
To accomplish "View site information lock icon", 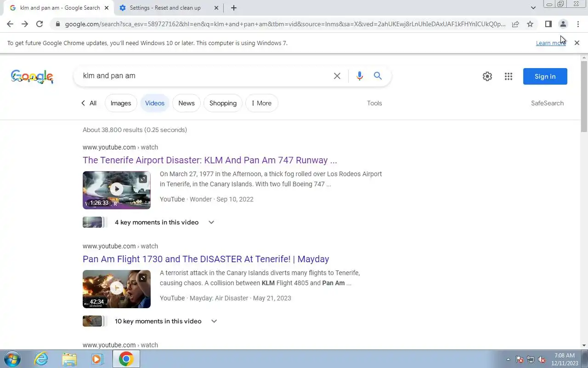I will pos(57,24).
